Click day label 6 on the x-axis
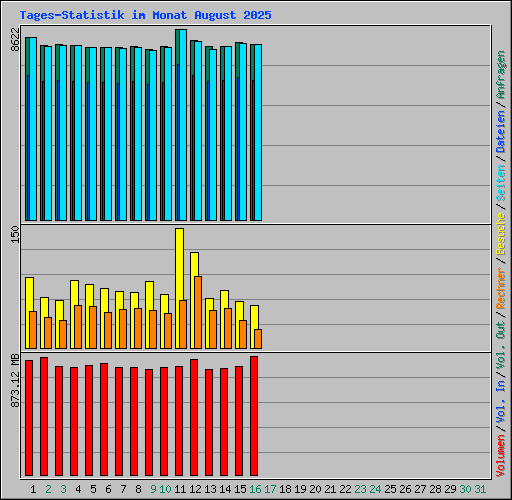Image resolution: width=512 pixels, height=500 pixels. pyautogui.click(x=108, y=489)
